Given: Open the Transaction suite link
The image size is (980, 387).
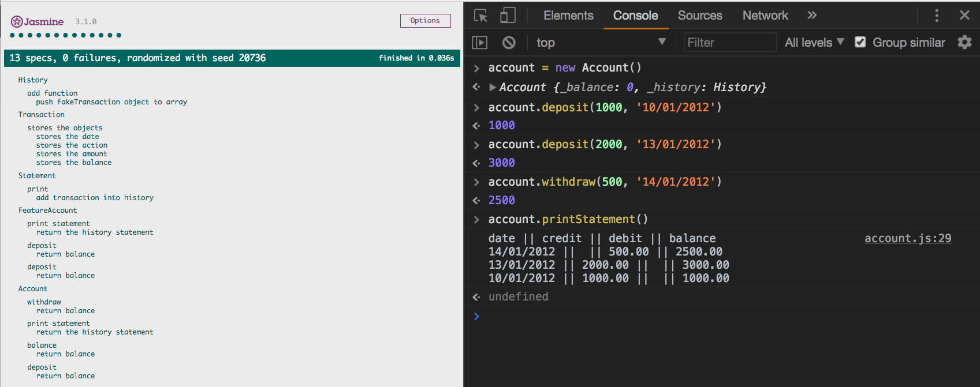Looking at the screenshot, I should [41, 115].
